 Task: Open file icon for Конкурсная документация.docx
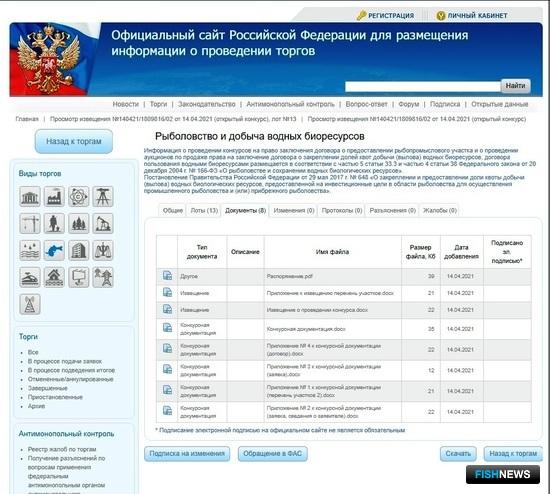click(167, 328)
